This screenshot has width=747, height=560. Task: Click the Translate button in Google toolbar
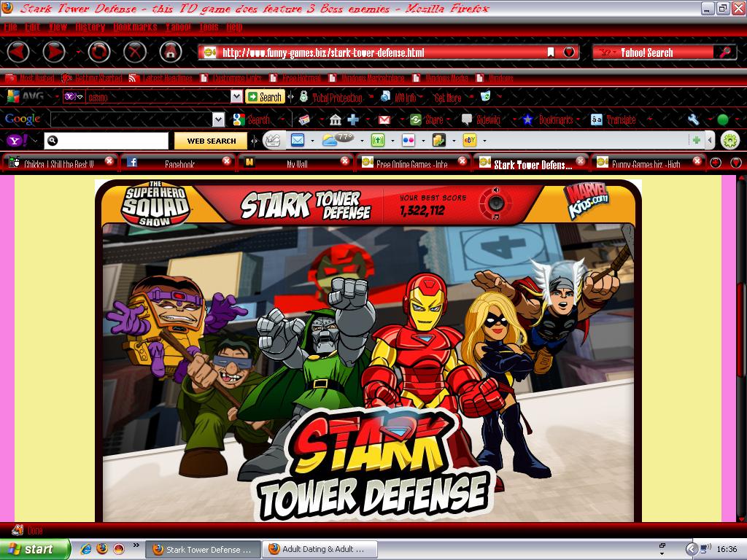coord(613,120)
